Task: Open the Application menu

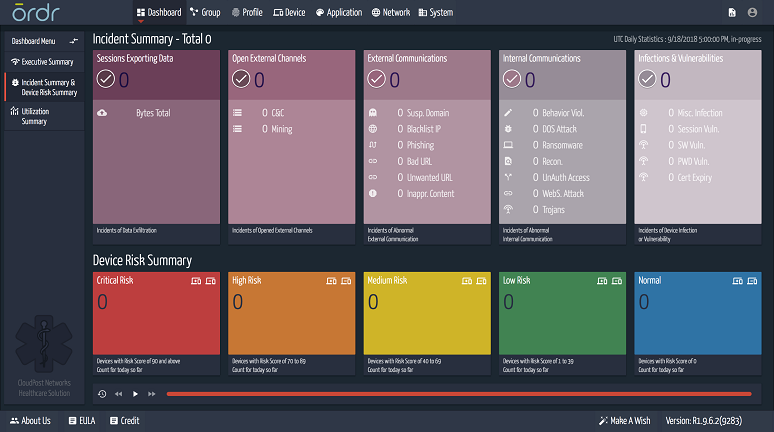Action: tap(338, 13)
